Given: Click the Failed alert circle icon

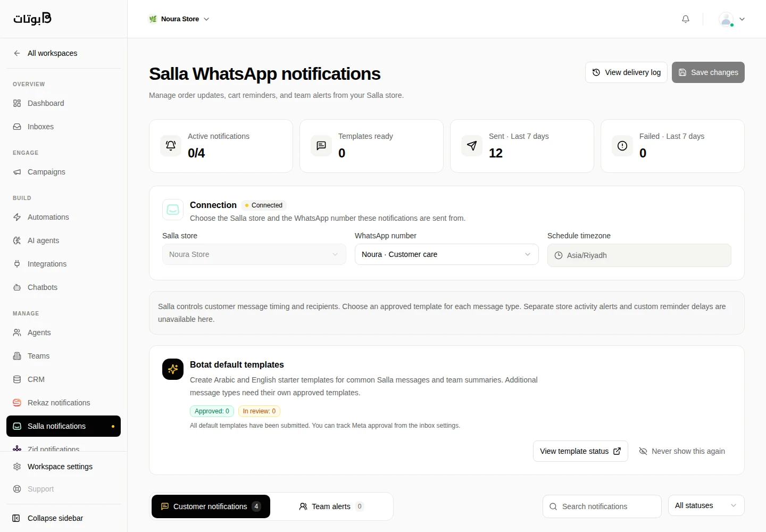Looking at the screenshot, I should coord(622,146).
